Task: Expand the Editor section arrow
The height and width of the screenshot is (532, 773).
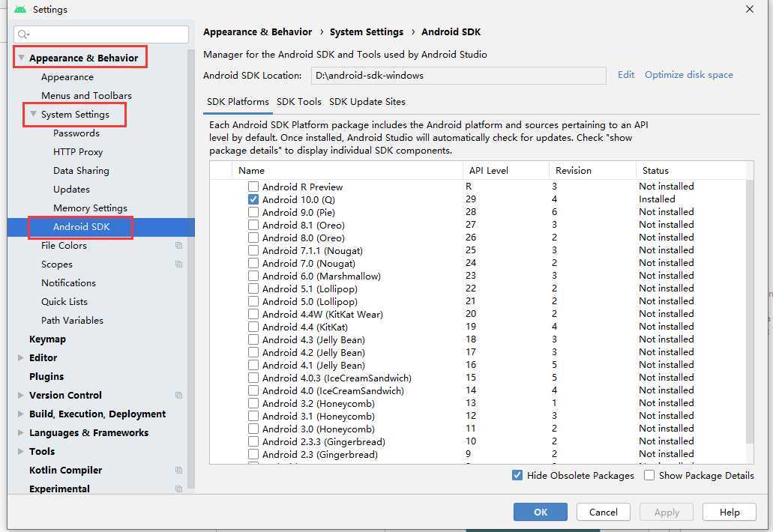Action: (21, 357)
